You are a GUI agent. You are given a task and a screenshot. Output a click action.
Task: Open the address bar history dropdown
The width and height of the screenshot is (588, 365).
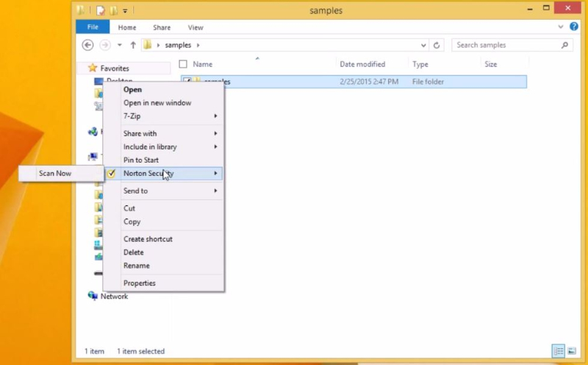424,45
